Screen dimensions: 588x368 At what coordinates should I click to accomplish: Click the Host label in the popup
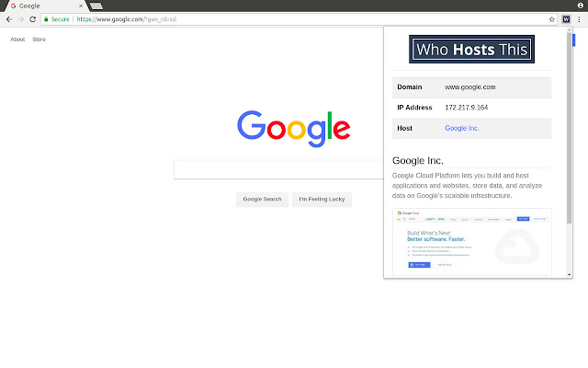[x=404, y=128]
